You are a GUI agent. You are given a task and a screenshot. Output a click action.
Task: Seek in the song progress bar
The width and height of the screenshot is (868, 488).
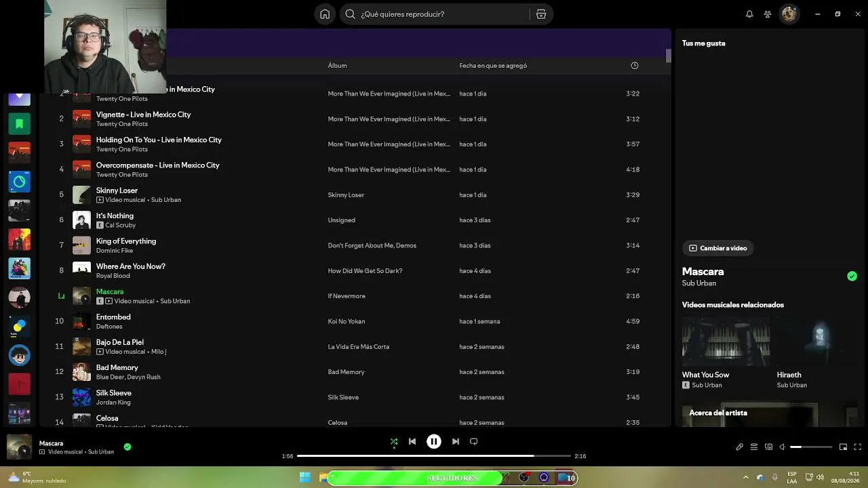(434, 456)
